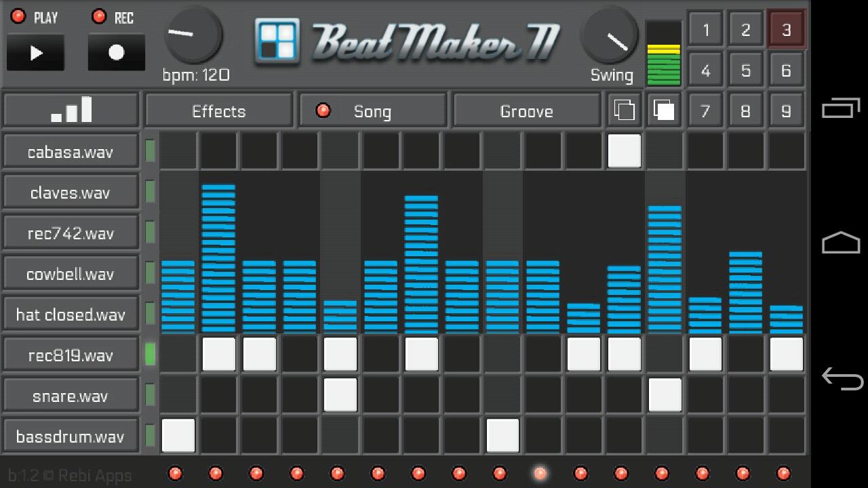Click the copy pattern icon
The image size is (868, 488).
click(x=623, y=110)
